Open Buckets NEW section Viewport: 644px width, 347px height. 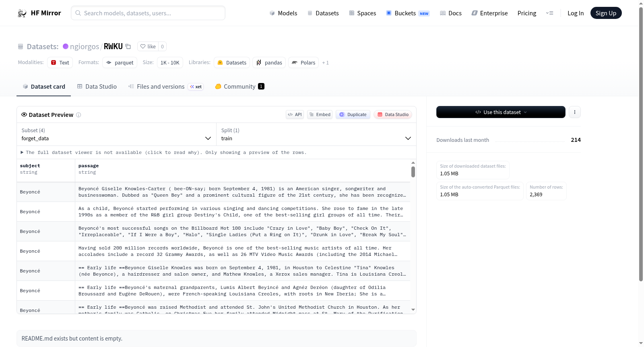(x=408, y=13)
